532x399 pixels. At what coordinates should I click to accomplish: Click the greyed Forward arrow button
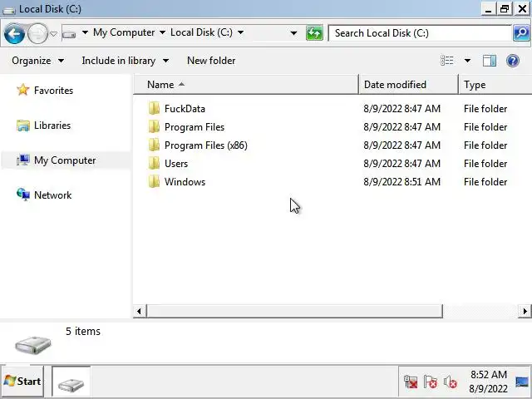tap(37, 33)
